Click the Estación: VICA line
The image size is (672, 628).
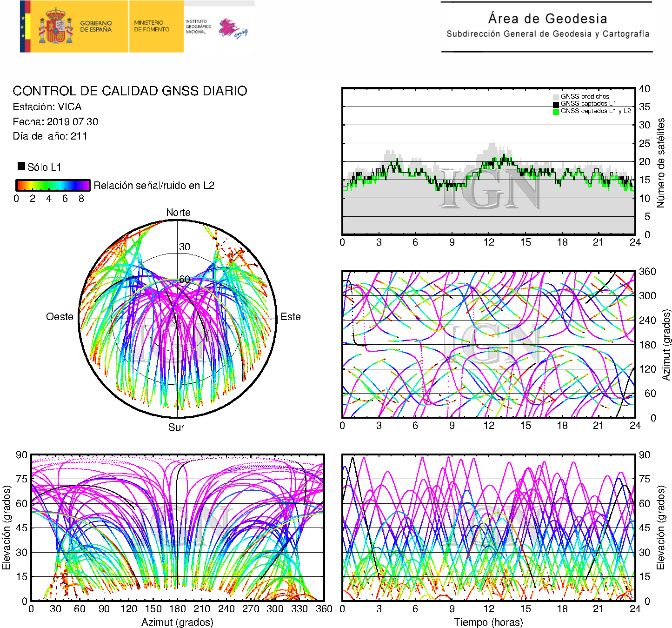47,107
